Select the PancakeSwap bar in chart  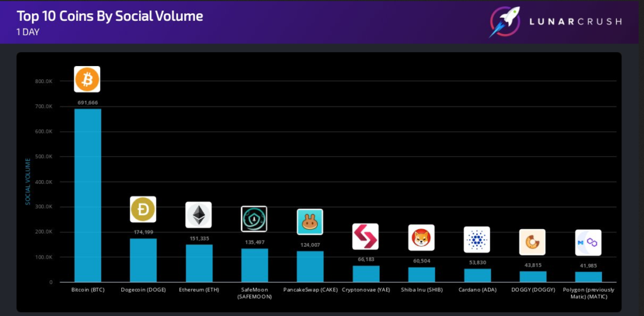click(310, 266)
